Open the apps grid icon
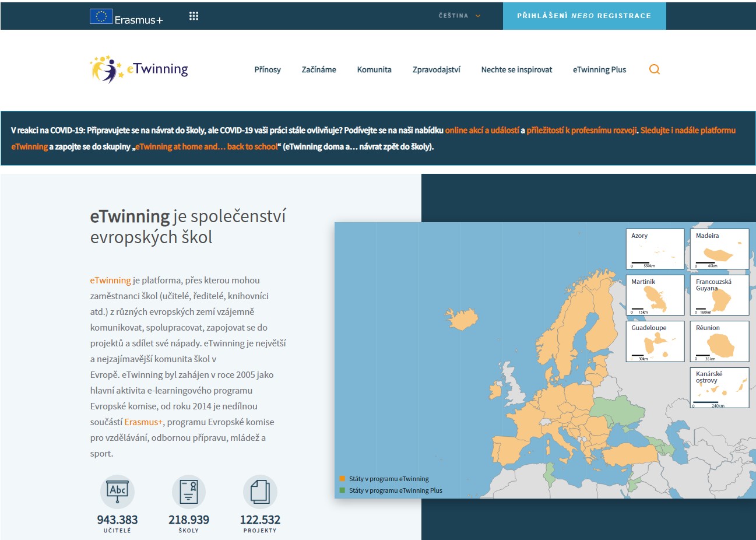The height and width of the screenshot is (540, 756). tap(194, 16)
